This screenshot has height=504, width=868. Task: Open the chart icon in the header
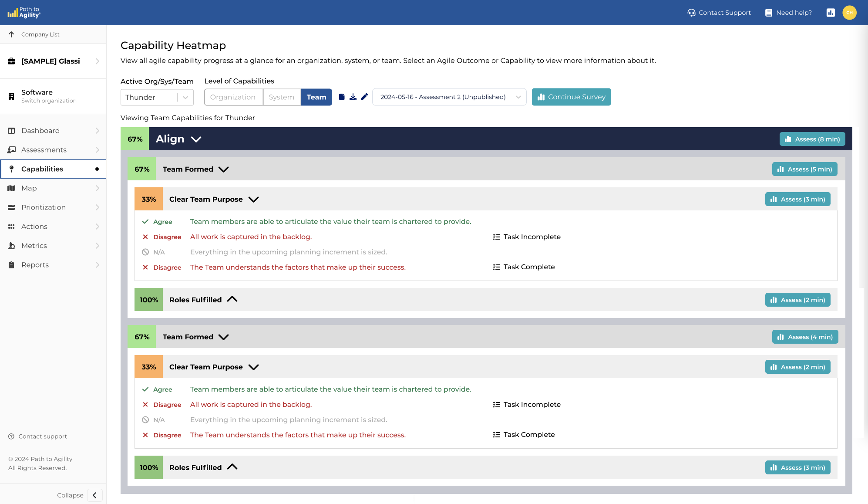831,13
